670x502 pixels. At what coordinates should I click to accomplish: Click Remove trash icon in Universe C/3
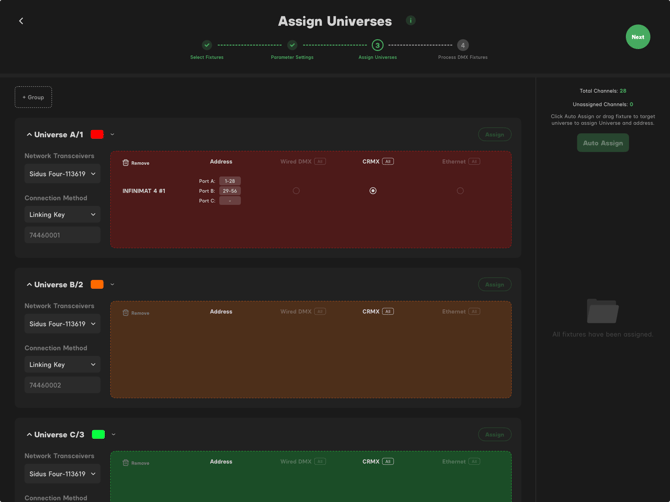pyautogui.click(x=126, y=462)
